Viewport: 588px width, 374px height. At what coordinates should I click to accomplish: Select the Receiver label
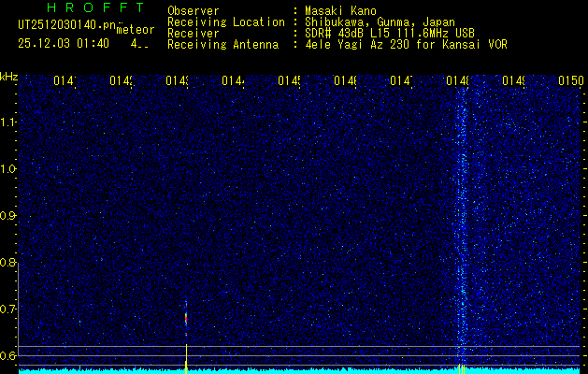click(x=194, y=34)
